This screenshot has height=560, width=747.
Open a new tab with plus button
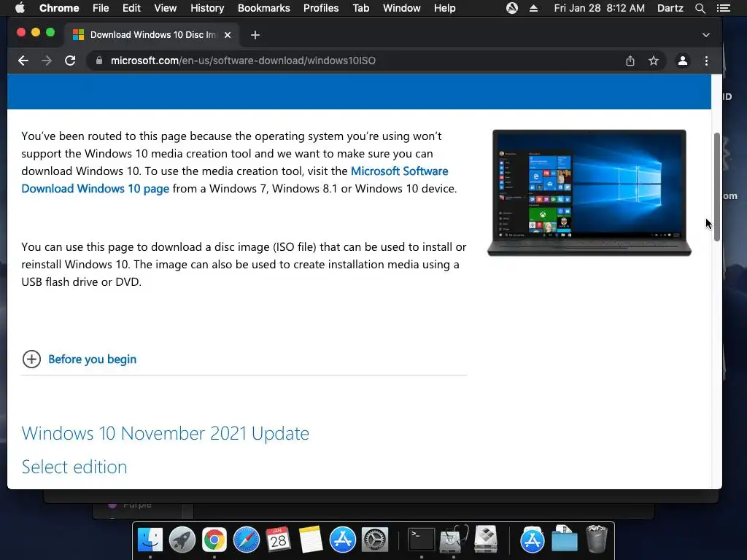[255, 35]
